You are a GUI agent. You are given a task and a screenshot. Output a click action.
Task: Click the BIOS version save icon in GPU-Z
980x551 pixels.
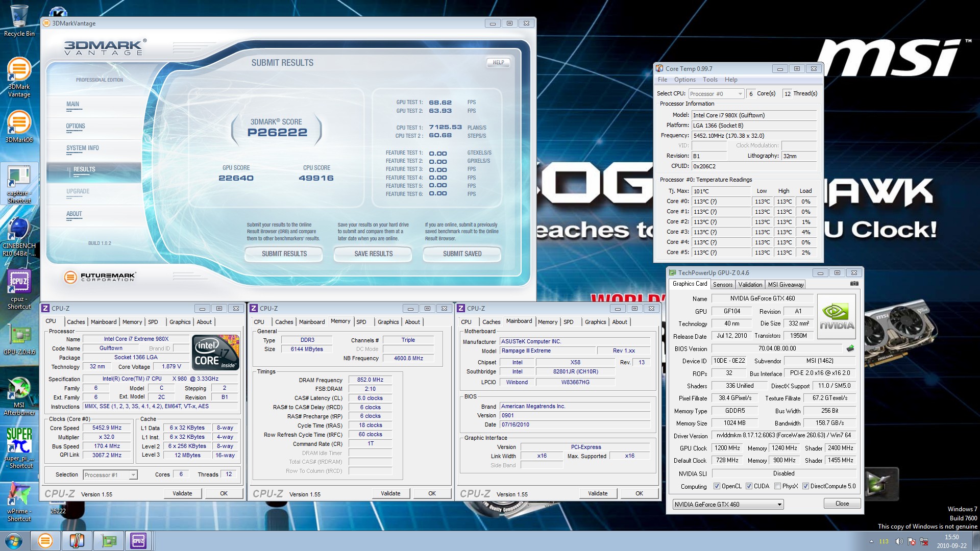coord(850,348)
